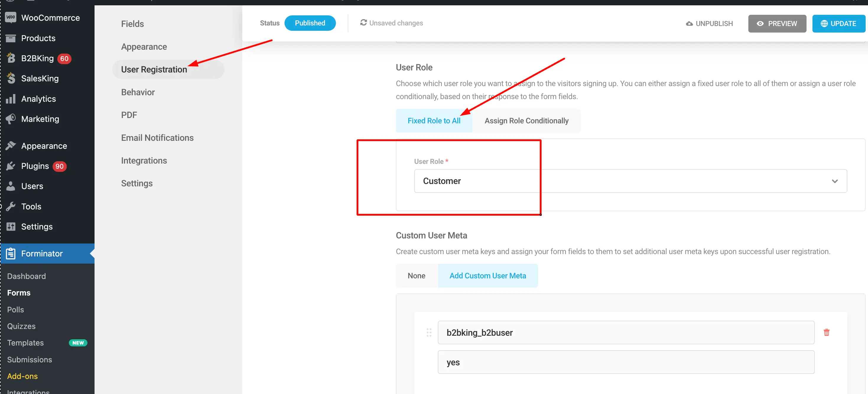The image size is (868, 394).
Task: Open the User Role Customer dropdown
Action: [630, 181]
